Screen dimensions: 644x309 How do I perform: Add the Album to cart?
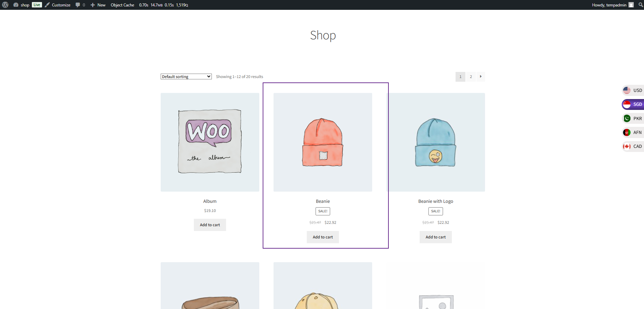tap(210, 225)
